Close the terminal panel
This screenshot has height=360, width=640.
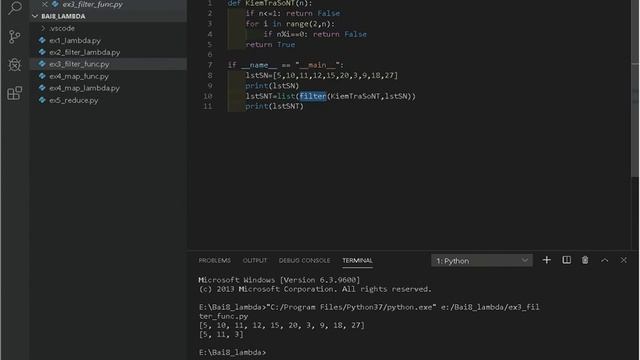[624, 260]
